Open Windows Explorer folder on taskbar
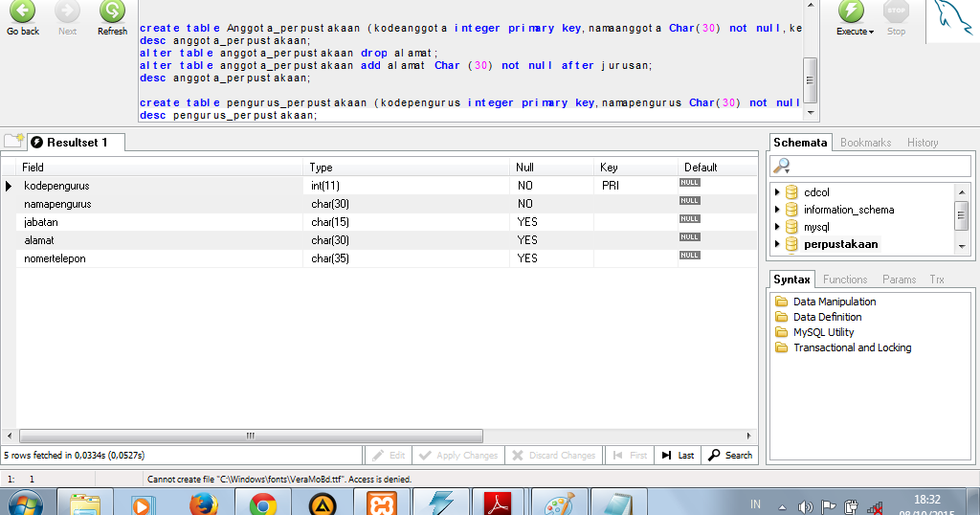This screenshot has height=515, width=980. coord(85,504)
